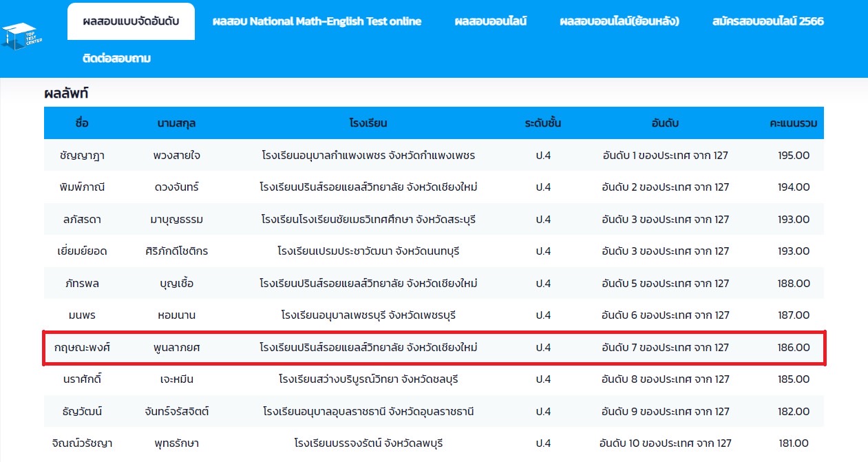
Task: Click the อันดับ column header
Action: tap(665, 124)
